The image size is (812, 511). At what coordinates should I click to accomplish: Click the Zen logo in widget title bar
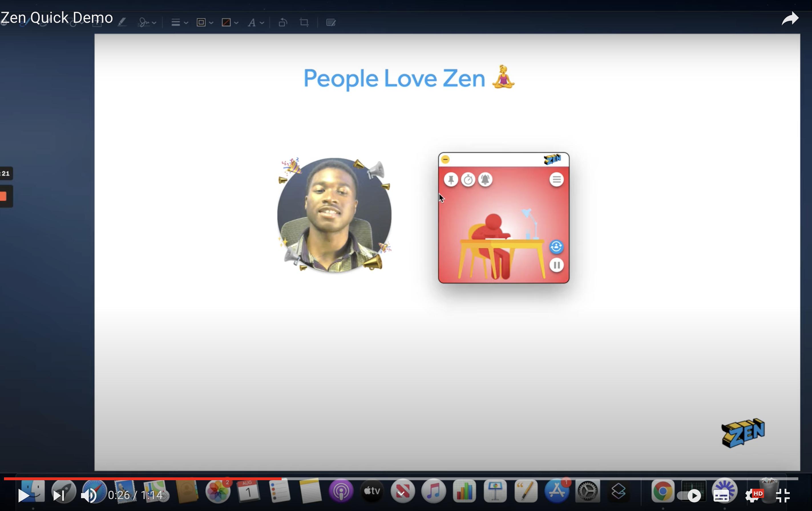click(x=552, y=159)
